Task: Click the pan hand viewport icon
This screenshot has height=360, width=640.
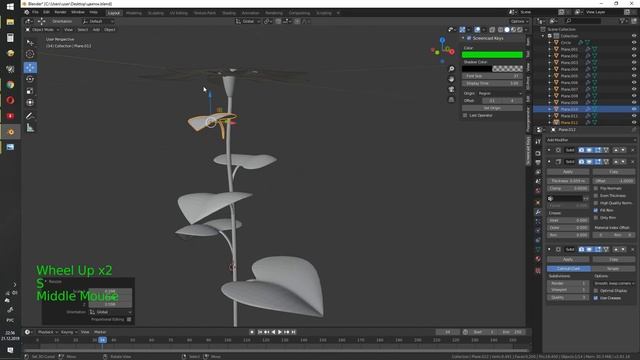Action: pyautogui.click(x=451, y=79)
